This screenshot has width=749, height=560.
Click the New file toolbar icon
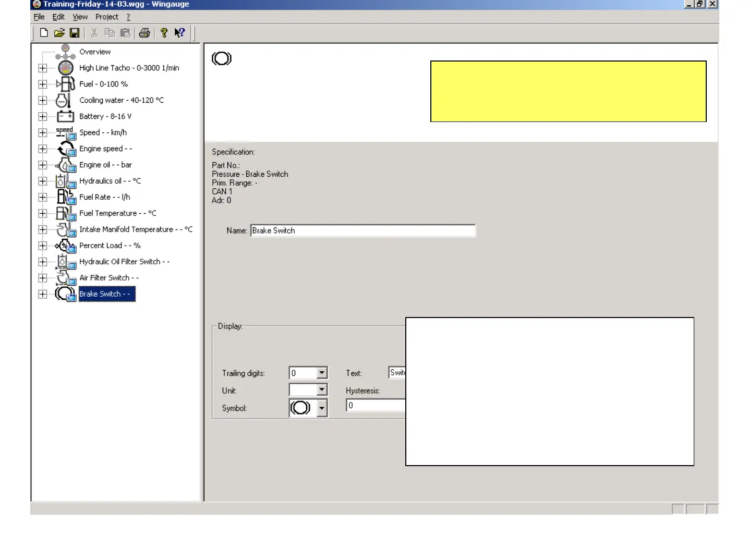click(x=44, y=33)
